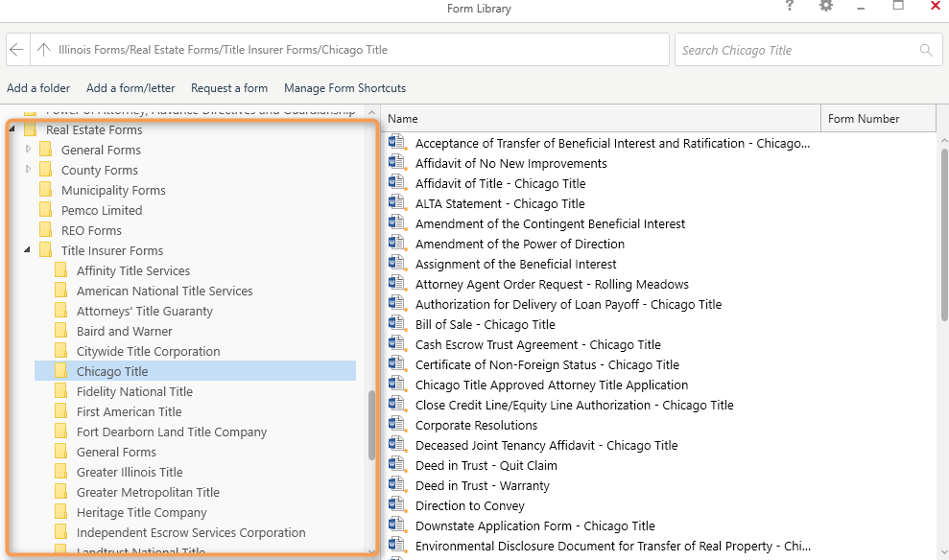Viewport: 949px width, 560px height.
Task: Select 'Authorization for Delivery of Loan Payoff'
Action: pos(568,304)
